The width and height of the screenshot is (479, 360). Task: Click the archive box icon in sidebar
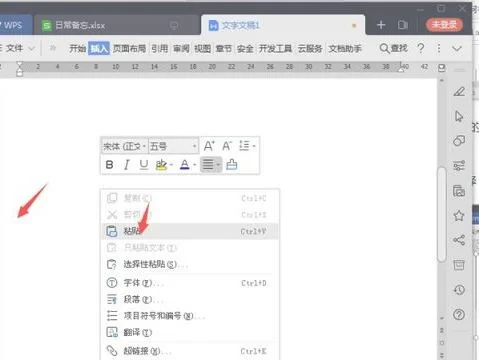pyautogui.click(x=459, y=265)
